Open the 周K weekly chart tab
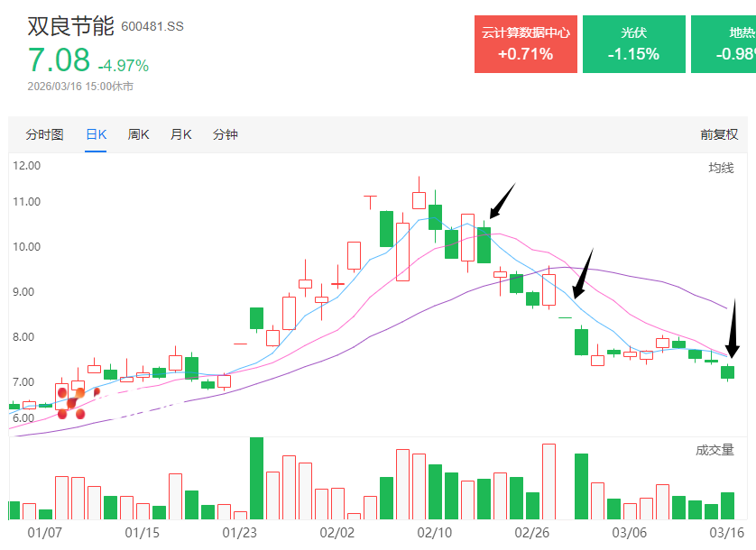The height and width of the screenshot is (550, 756). (138, 134)
